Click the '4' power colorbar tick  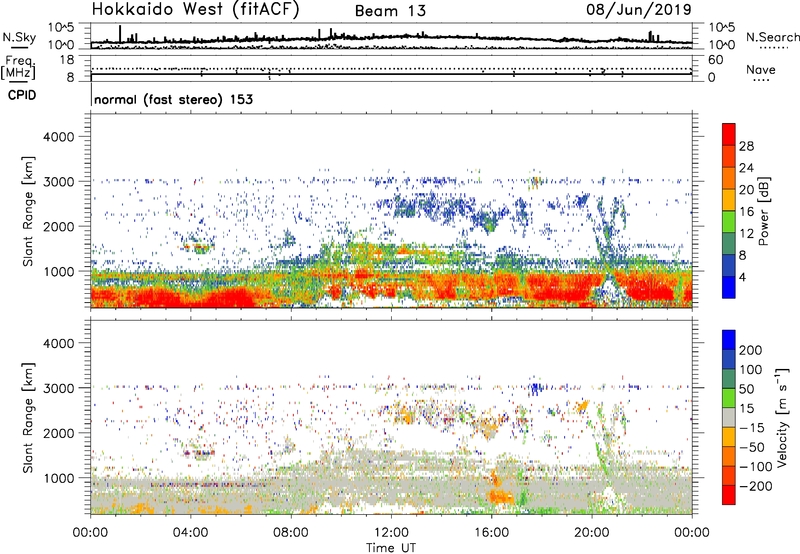tap(742, 277)
